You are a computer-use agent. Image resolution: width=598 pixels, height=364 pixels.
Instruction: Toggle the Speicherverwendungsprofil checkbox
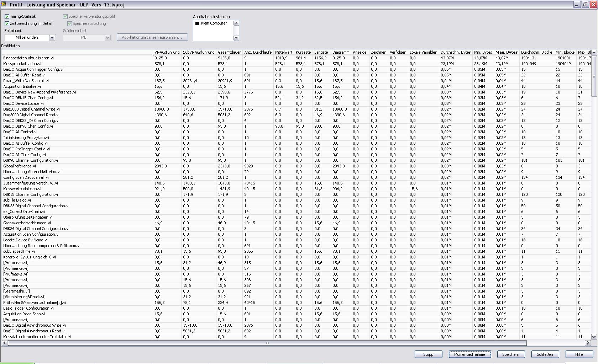65,16
